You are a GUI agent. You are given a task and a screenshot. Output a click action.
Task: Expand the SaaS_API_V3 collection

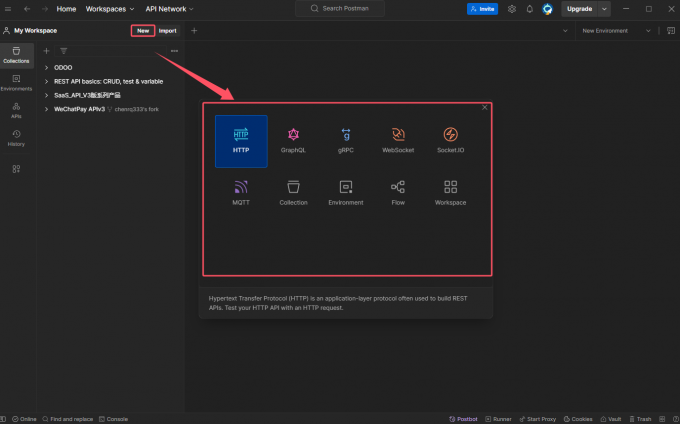[46, 95]
